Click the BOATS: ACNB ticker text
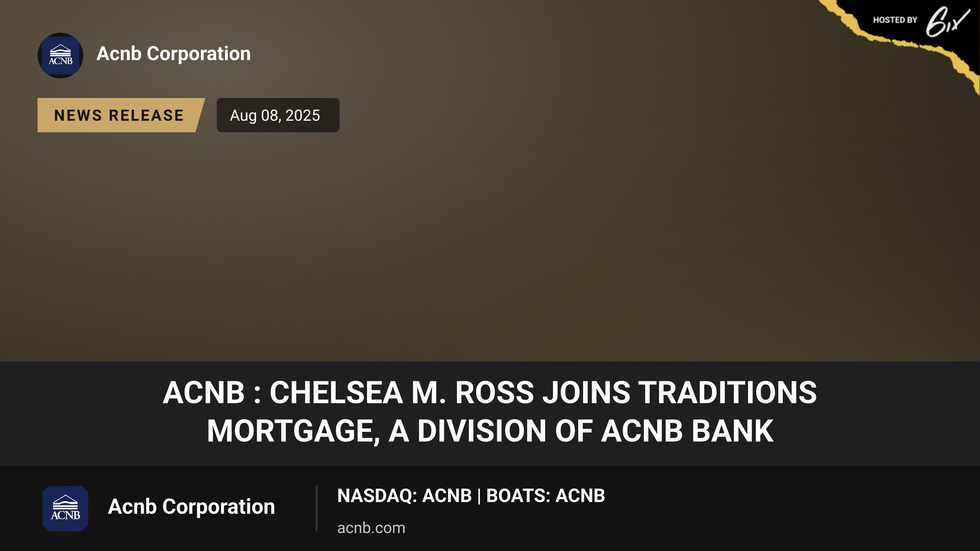Screen dimensions: 980x551 click(546, 496)
